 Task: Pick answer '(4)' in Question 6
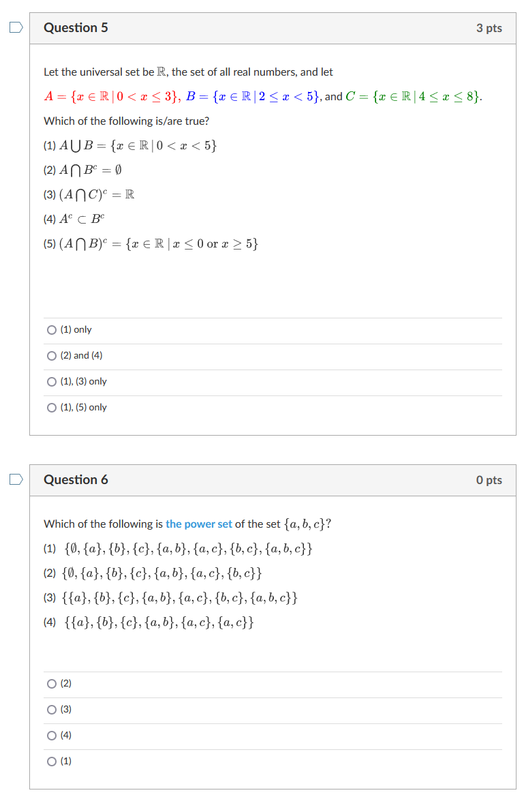point(52,735)
